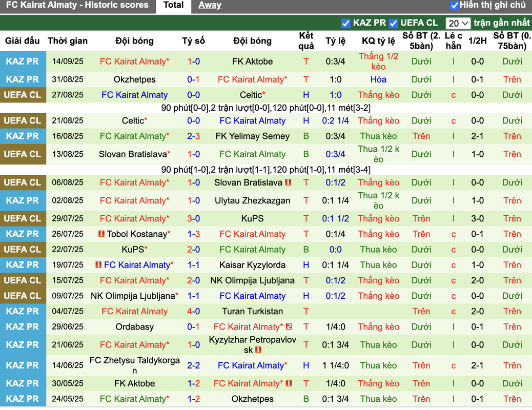The image size is (532, 410).
Task: Click the 1-3 score for Tobol Kostanay match
Action: (x=193, y=234)
